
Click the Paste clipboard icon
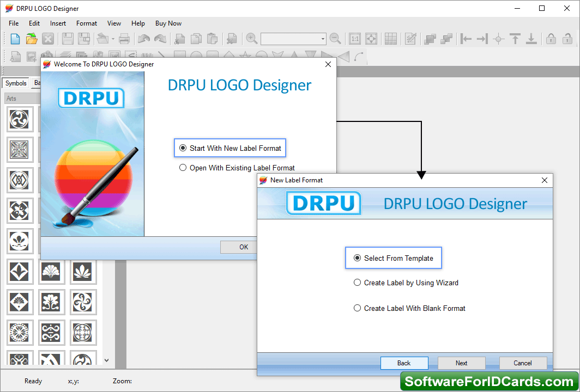(212, 39)
